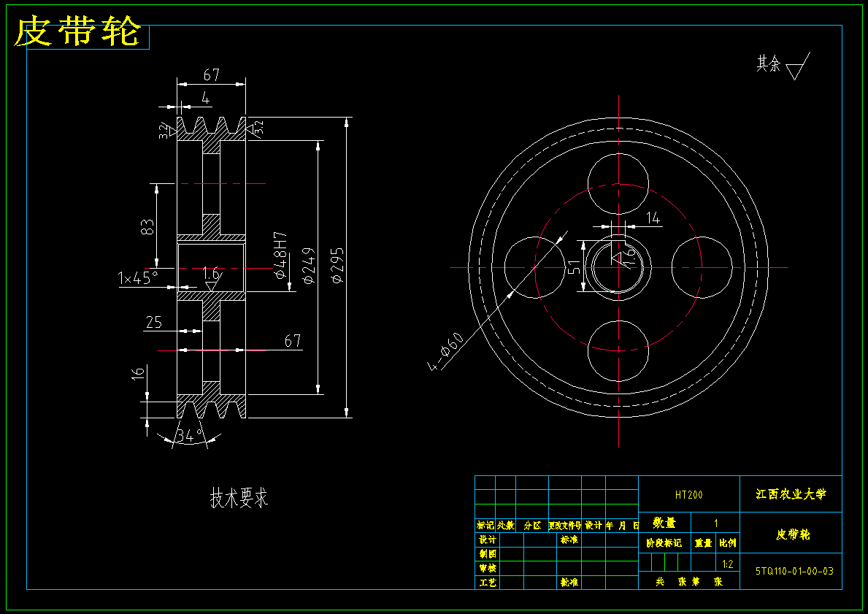Select the φ48H7 bore diameter dimension

(280, 256)
